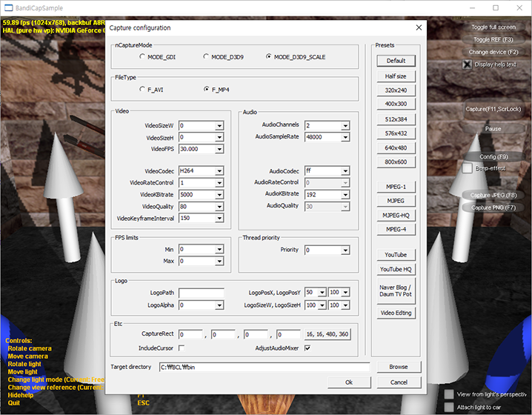Expand the VideoFPS combo box
Viewport: 532px width, 415px height.
(219, 149)
